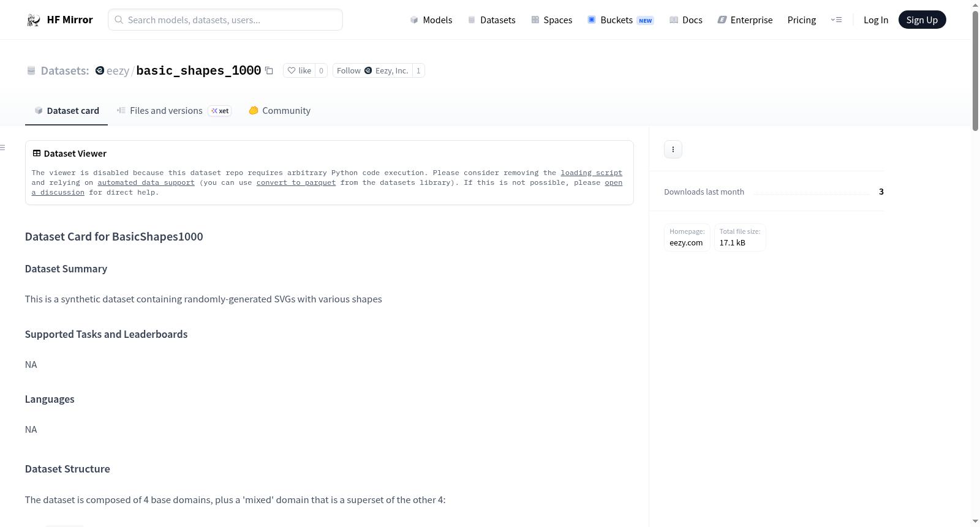Click the Downloads last month value 3
The width and height of the screenshot is (980, 527).
(881, 192)
